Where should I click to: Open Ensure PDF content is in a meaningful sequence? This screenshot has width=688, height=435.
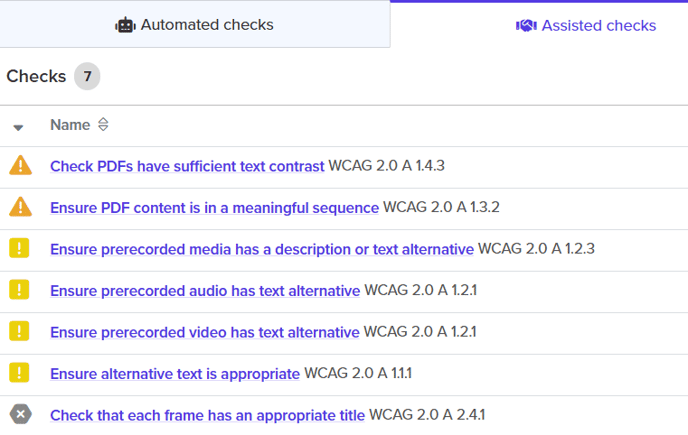click(214, 208)
